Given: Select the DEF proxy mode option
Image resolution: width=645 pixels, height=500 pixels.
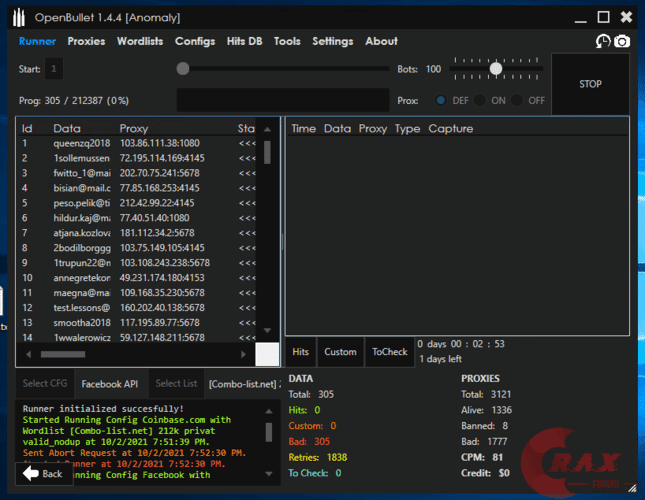Looking at the screenshot, I should pos(441,100).
